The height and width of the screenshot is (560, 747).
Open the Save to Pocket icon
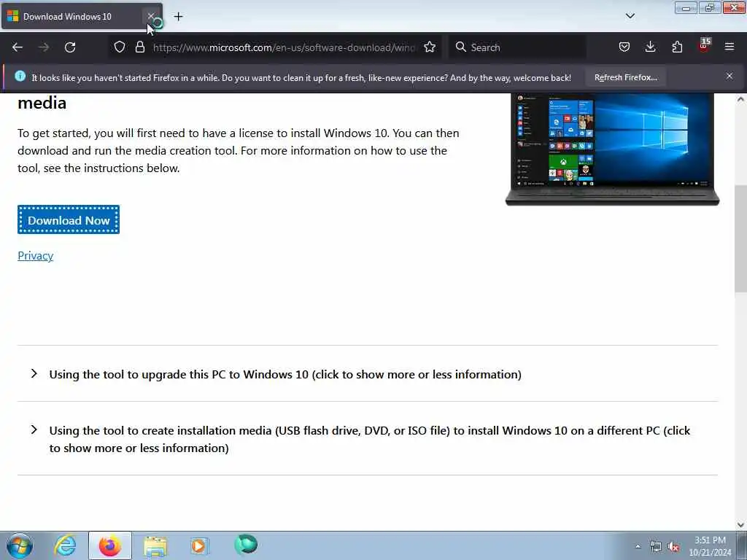[624, 47]
